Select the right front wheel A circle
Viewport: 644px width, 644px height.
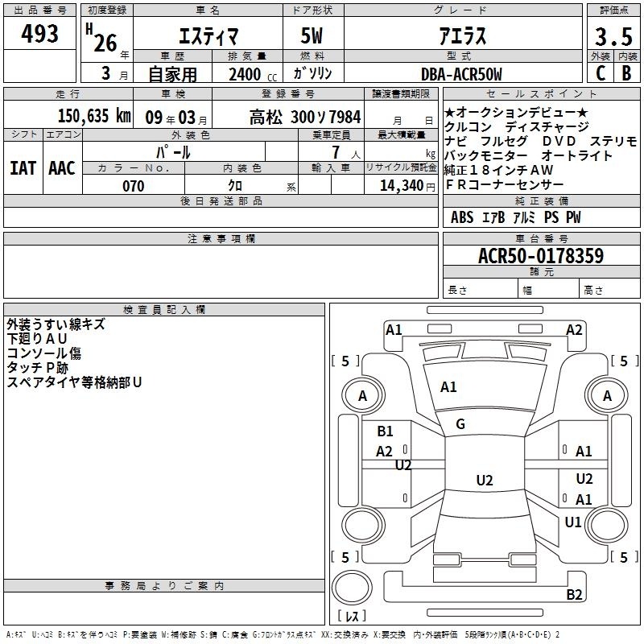[607, 396]
